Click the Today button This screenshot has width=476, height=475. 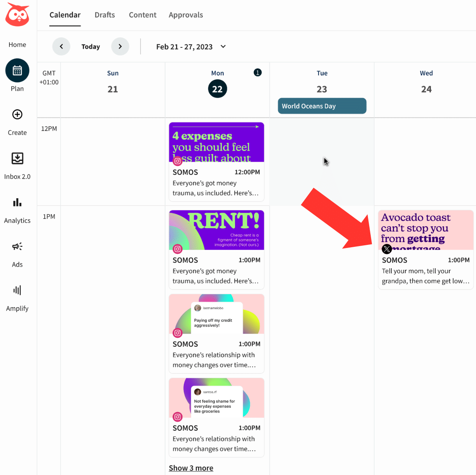[x=91, y=46]
